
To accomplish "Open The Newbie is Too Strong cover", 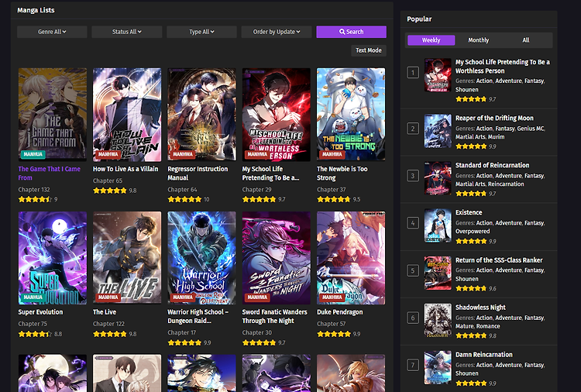I will 351,115.
